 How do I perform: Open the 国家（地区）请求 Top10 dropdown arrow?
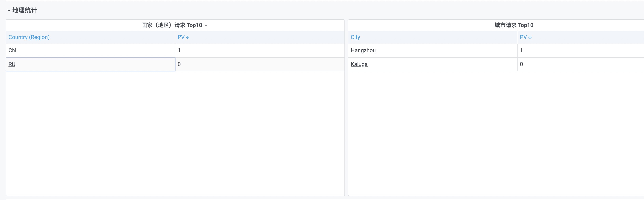pyautogui.click(x=206, y=25)
